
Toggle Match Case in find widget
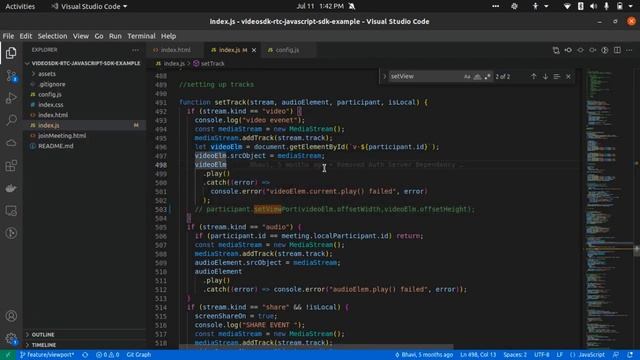pyautogui.click(x=467, y=76)
